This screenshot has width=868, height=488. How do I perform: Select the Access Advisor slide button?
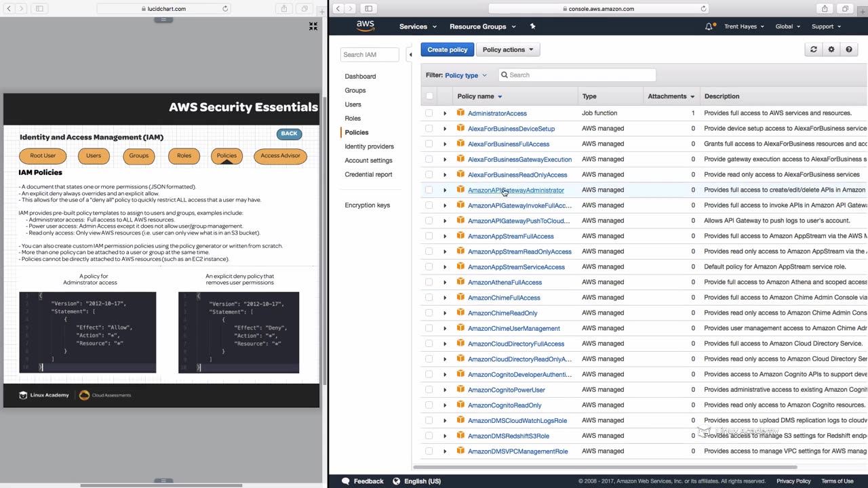[280, 156]
